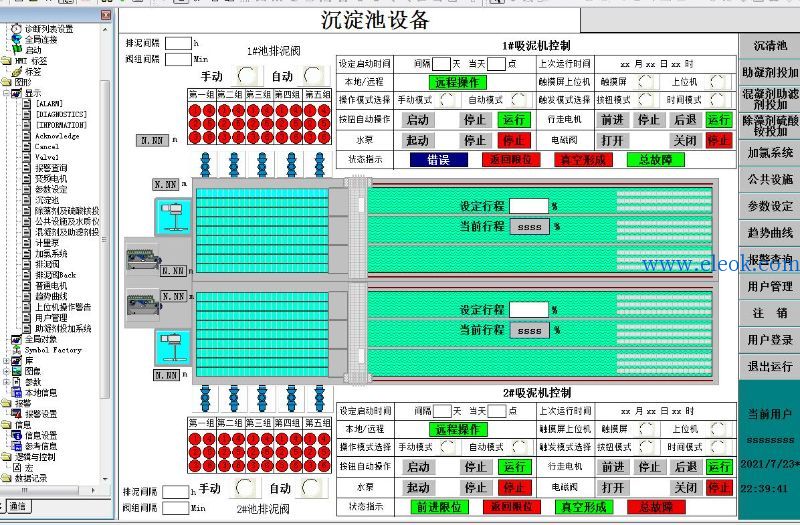Click the upper pool's cyan mixer icon
Viewport: 800px width, 525px height.
pos(173,217)
